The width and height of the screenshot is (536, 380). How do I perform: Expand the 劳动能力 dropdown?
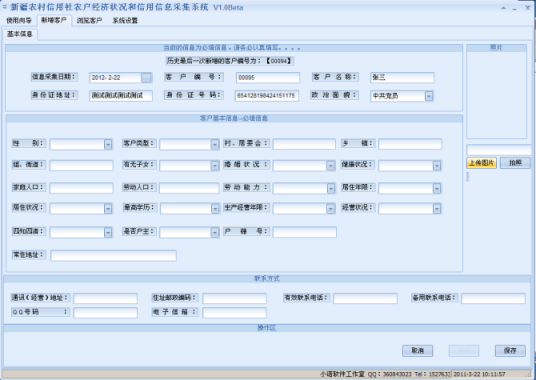tap(331, 188)
